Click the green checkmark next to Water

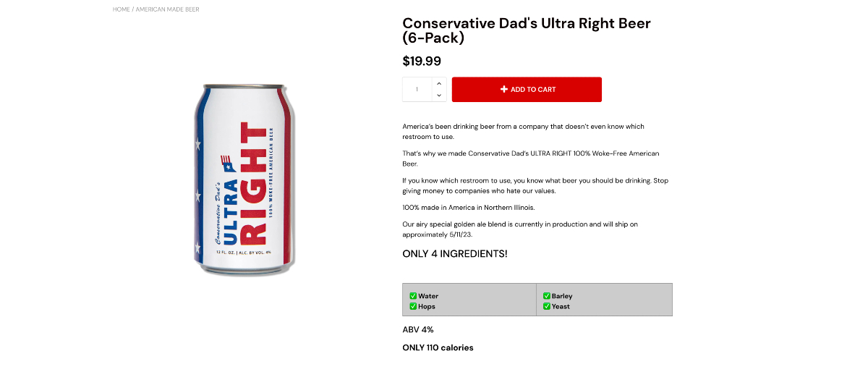pos(413,296)
